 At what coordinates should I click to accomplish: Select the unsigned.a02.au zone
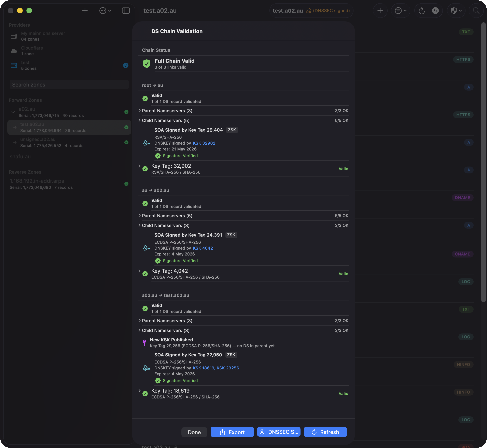point(69,142)
